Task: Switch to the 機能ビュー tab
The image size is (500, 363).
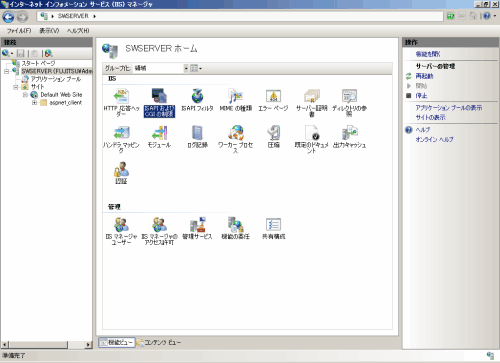Action: 117,342
